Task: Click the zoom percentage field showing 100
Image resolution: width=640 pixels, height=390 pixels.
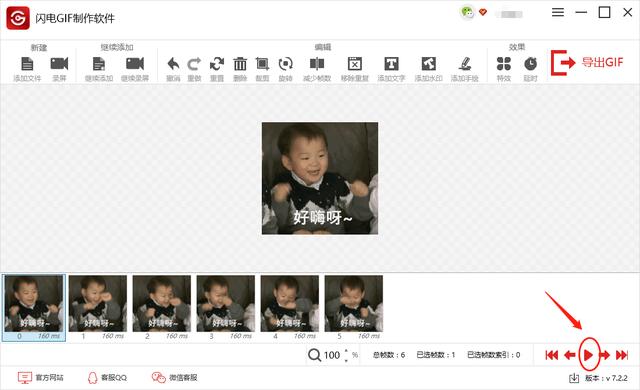Action: 332,355
